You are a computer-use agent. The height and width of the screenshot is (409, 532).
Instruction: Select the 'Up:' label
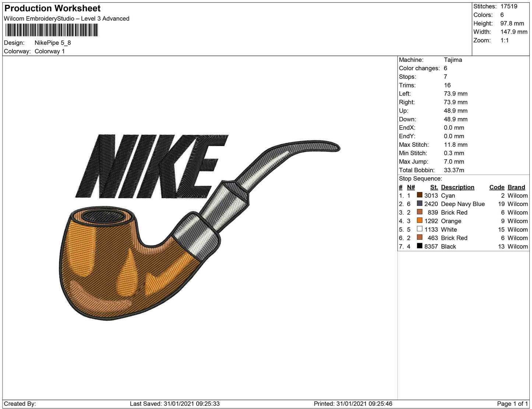(404, 110)
